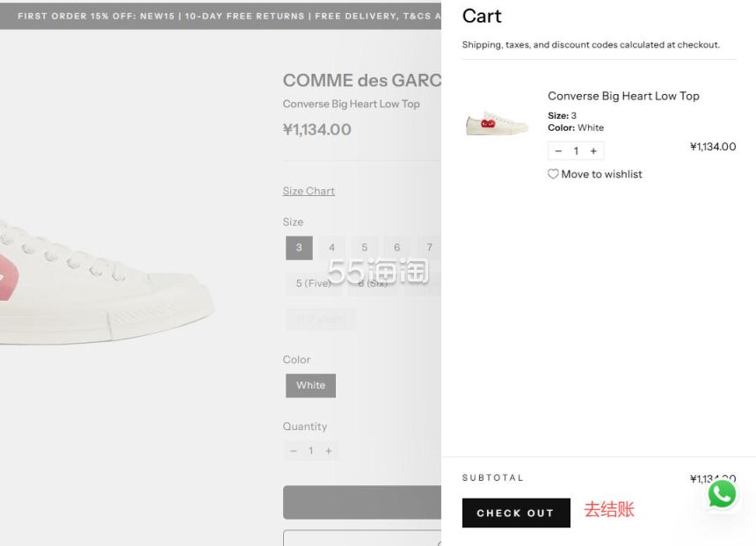The height and width of the screenshot is (546, 756).
Task: Open the Size Chart link
Action: (309, 191)
